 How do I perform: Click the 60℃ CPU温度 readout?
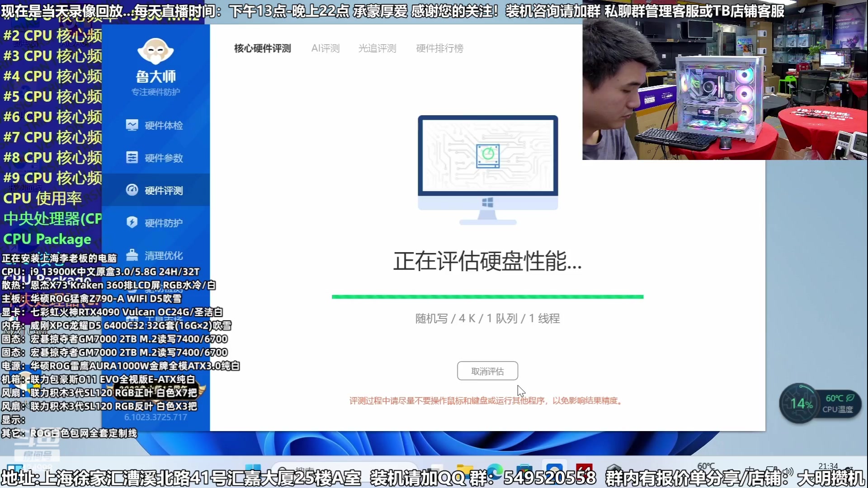pyautogui.click(x=839, y=404)
